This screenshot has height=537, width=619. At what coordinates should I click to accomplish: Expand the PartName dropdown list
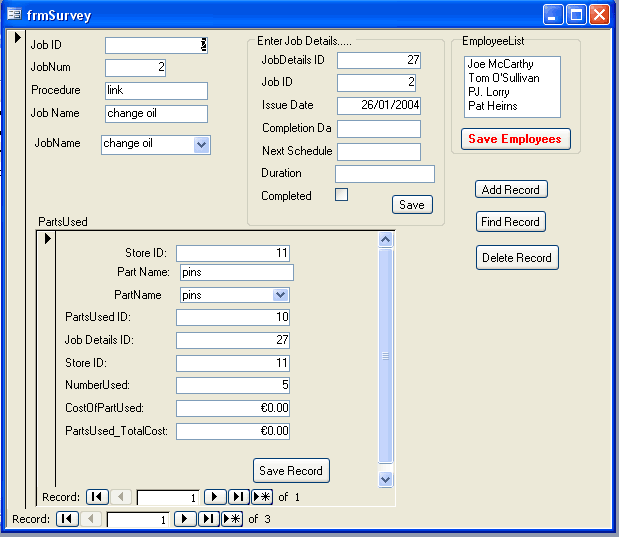(280, 295)
